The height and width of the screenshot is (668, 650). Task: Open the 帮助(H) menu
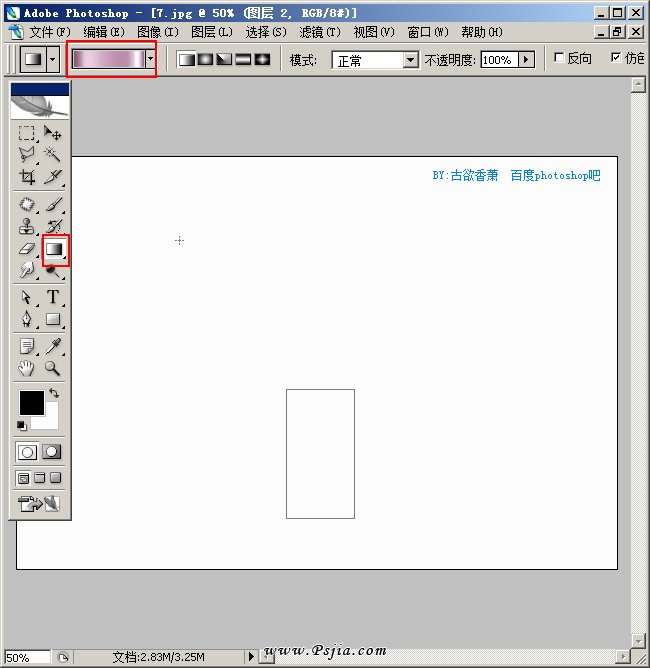pyautogui.click(x=482, y=32)
